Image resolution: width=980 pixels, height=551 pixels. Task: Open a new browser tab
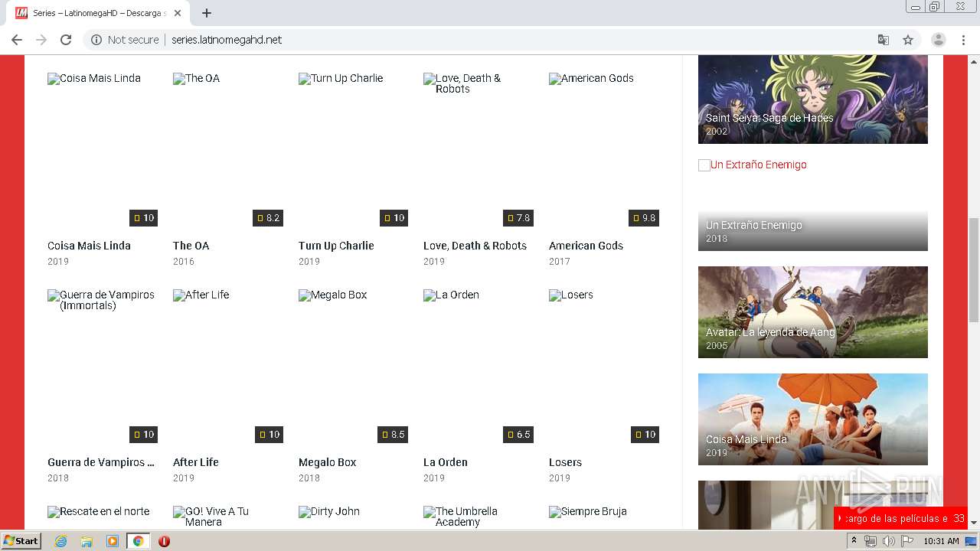coord(207,13)
